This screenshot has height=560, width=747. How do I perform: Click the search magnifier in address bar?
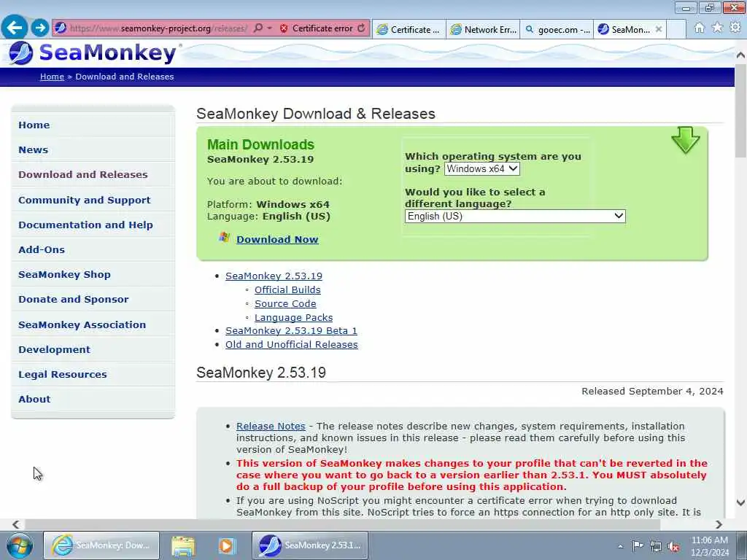258,28
